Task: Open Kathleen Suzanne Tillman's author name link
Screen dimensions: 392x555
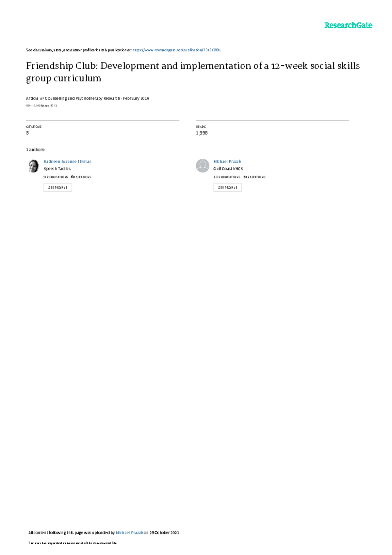Action: (x=68, y=162)
